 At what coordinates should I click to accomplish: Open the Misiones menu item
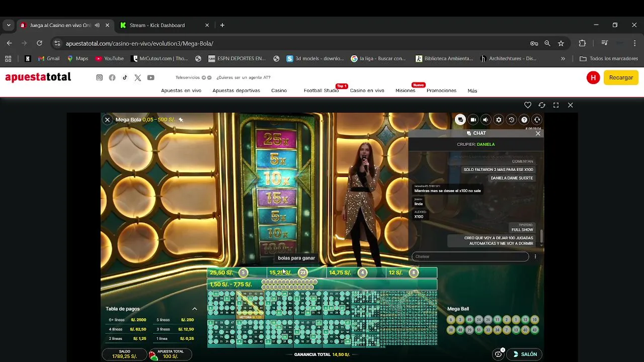point(406,90)
